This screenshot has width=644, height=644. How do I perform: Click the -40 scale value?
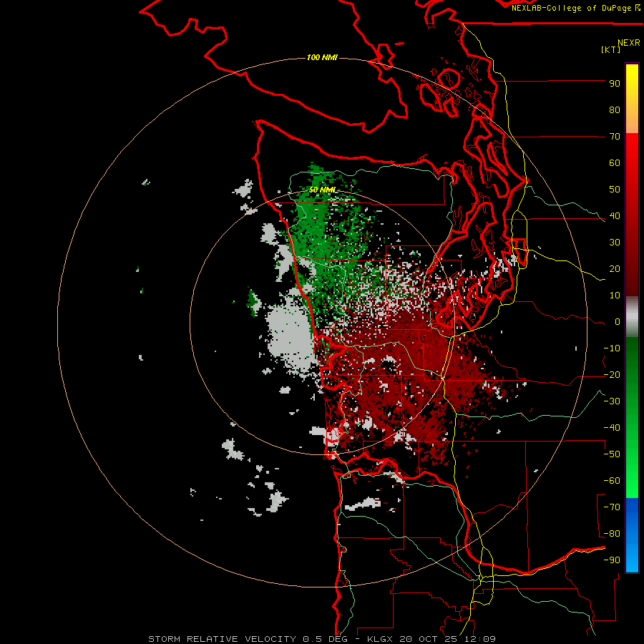click(612, 428)
